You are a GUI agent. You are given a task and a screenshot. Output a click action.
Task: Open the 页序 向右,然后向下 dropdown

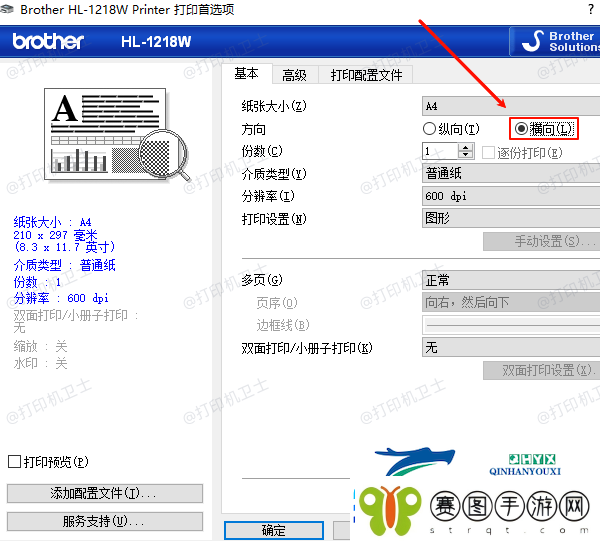click(x=511, y=303)
